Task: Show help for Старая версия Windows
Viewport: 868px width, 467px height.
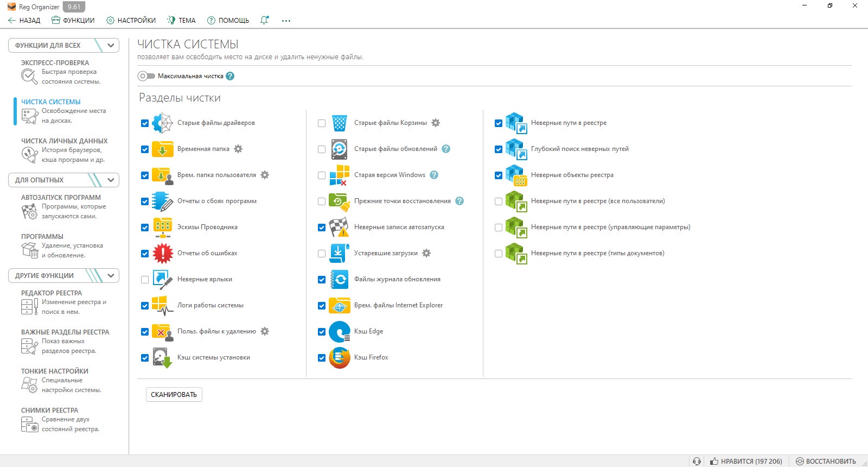Action: [434, 175]
